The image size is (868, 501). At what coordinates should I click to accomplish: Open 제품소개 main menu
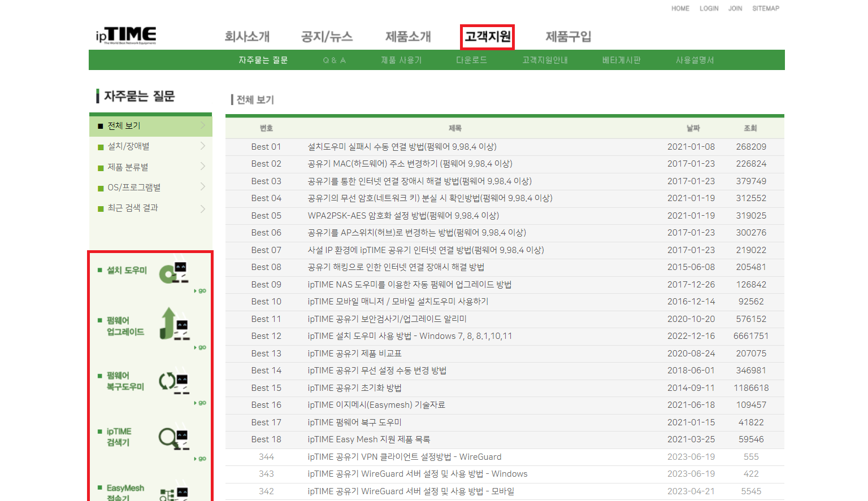coord(408,37)
